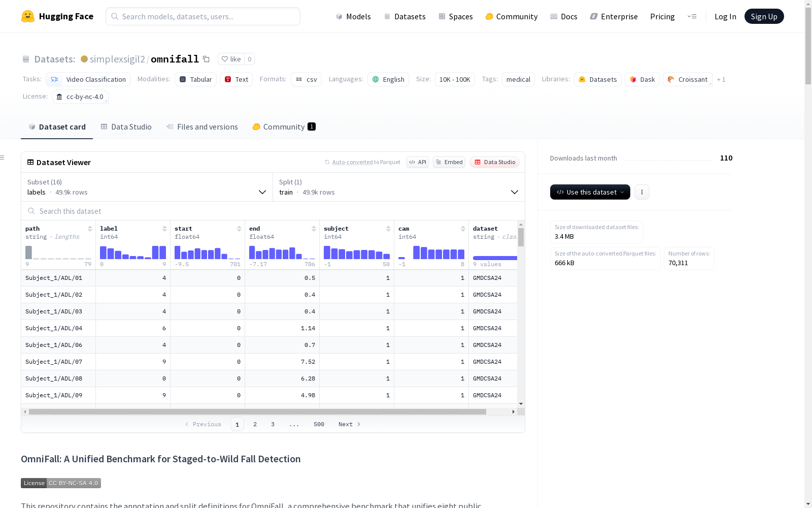The height and width of the screenshot is (508, 812).
Task: Click the 10K - 100K size tag
Action: (455, 79)
